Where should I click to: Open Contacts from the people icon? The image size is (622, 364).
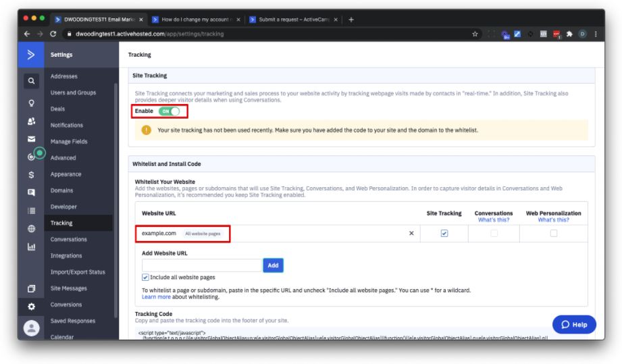point(31,122)
